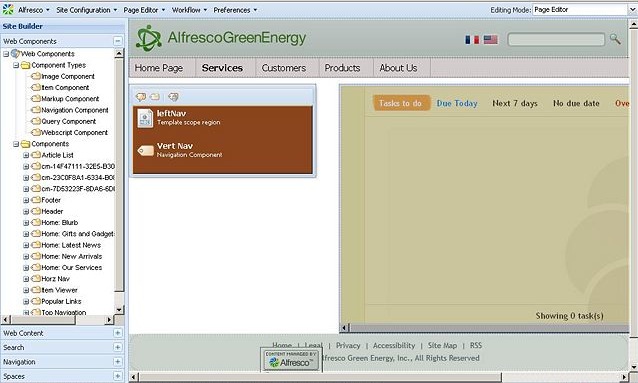
Task: Click the site search input field
Action: (x=556, y=39)
